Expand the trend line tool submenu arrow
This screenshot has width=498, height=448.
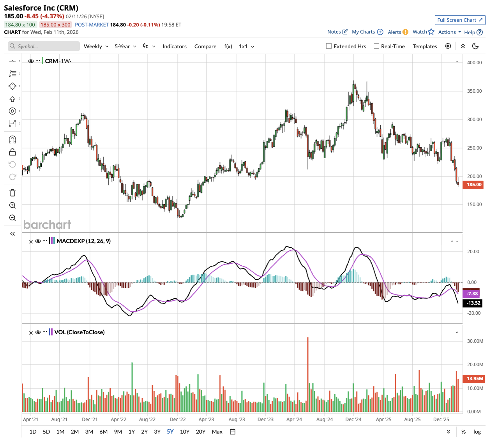(x=19, y=61)
